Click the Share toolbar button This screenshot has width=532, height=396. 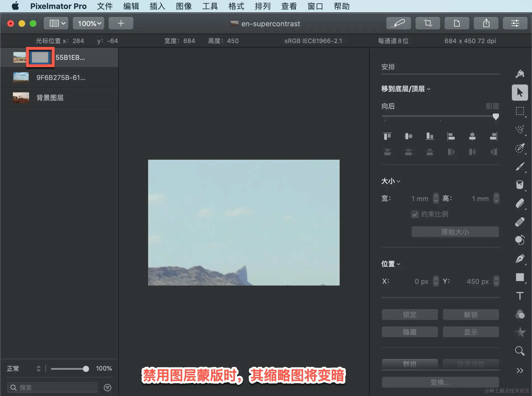(486, 23)
